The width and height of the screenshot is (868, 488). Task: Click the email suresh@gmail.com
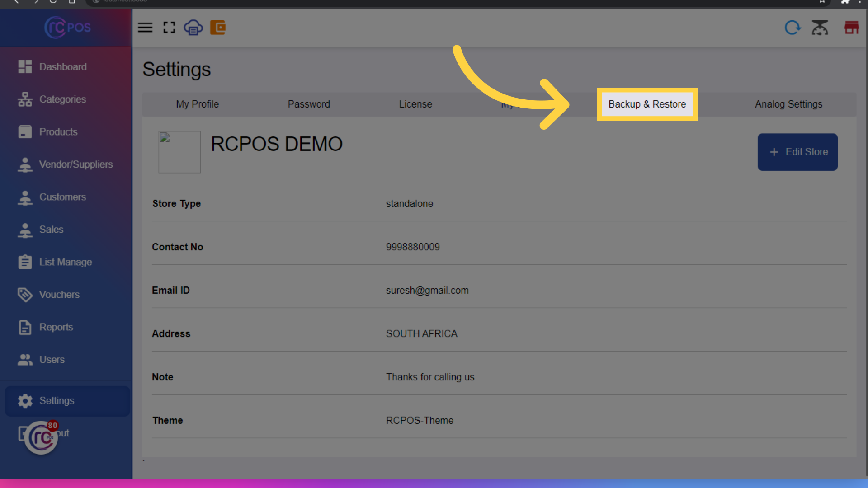[x=427, y=291]
